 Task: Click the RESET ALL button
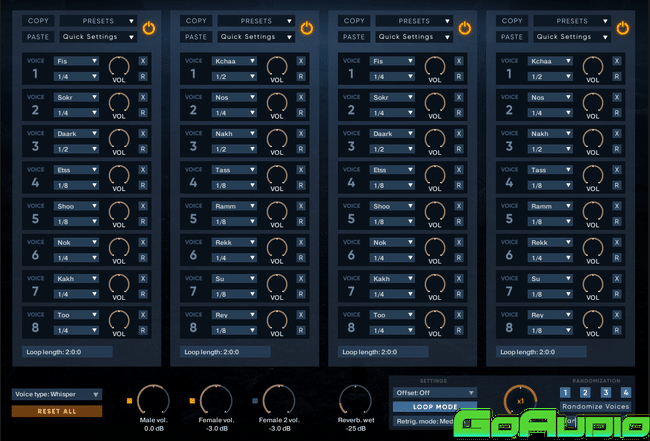click(x=57, y=411)
